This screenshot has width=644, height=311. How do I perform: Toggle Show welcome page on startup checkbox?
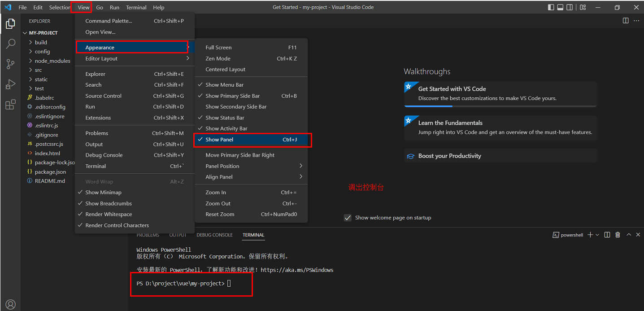tap(348, 218)
